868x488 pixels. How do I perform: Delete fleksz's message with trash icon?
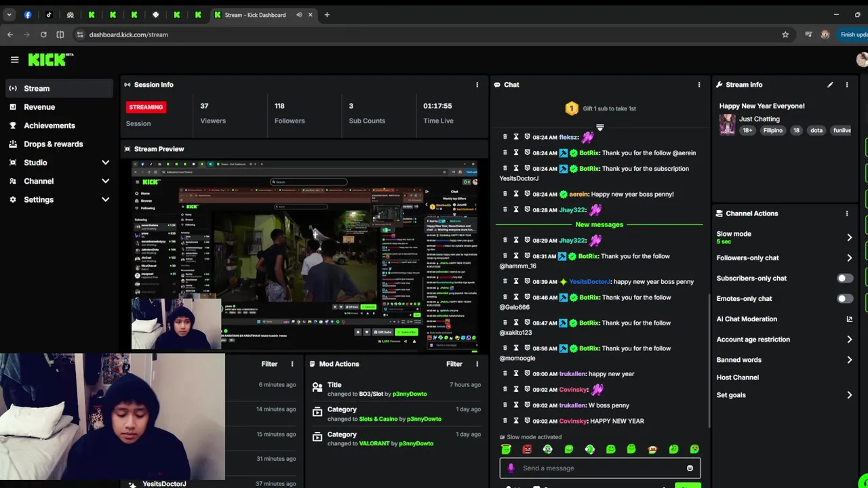(x=505, y=137)
